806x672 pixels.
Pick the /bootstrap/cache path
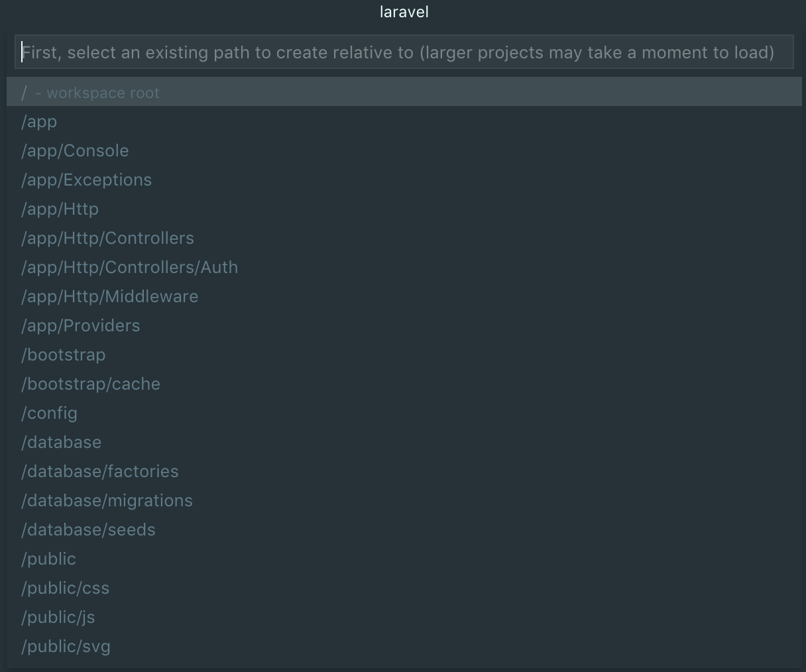(91, 384)
